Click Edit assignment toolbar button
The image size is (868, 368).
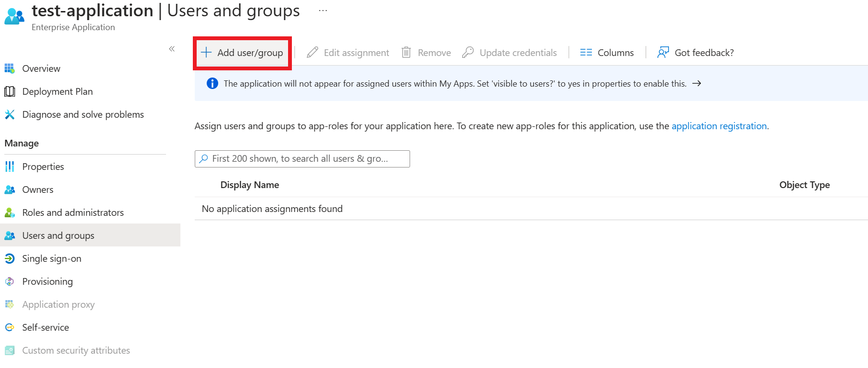pyautogui.click(x=348, y=53)
